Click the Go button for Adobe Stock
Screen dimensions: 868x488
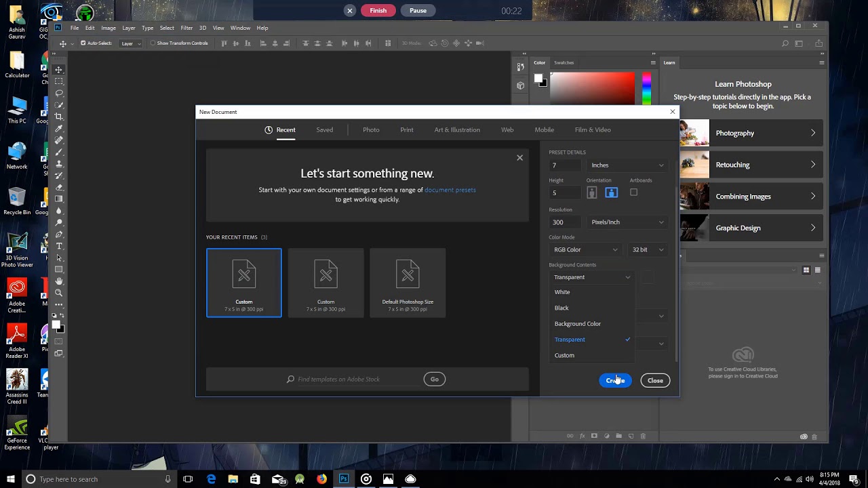click(x=435, y=379)
